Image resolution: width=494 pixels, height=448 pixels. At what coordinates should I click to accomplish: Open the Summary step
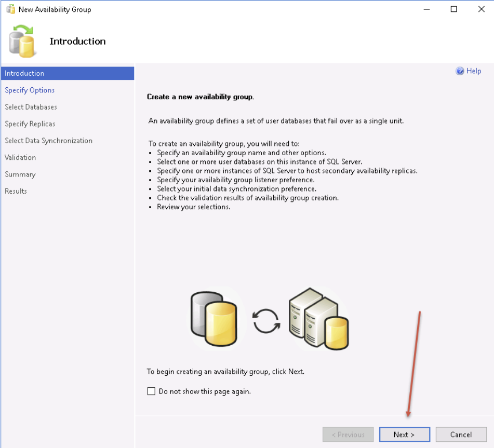(x=20, y=174)
